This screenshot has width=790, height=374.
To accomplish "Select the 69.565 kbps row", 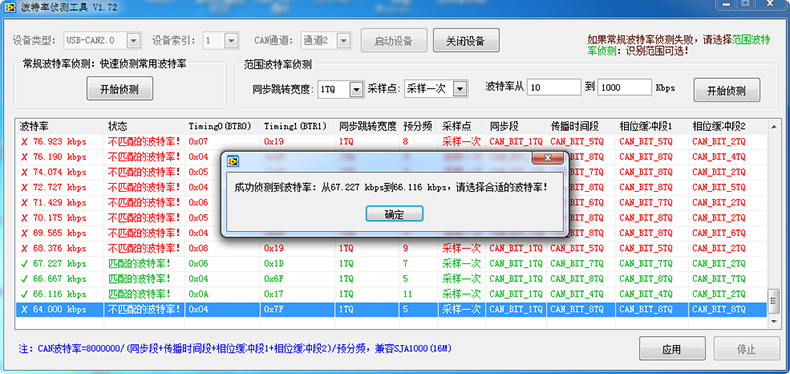I will tap(391, 233).
